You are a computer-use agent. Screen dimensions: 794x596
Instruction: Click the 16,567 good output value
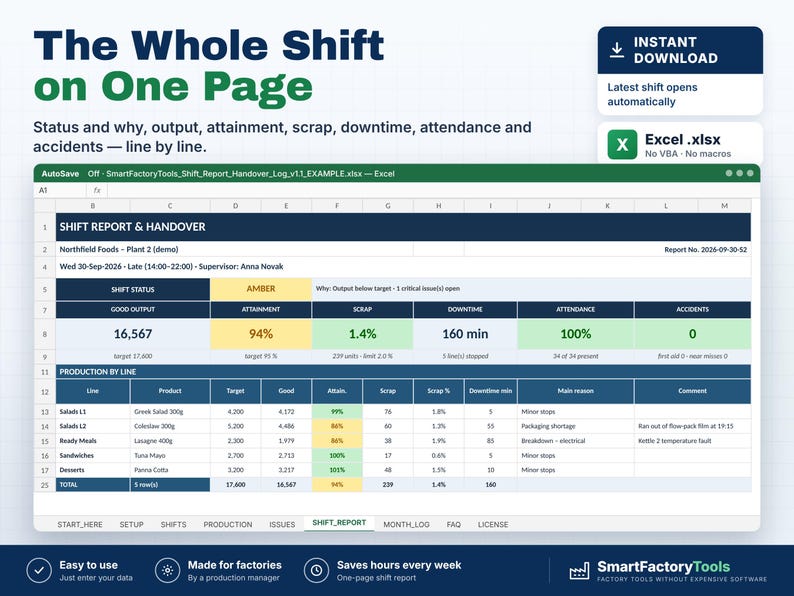(x=133, y=334)
